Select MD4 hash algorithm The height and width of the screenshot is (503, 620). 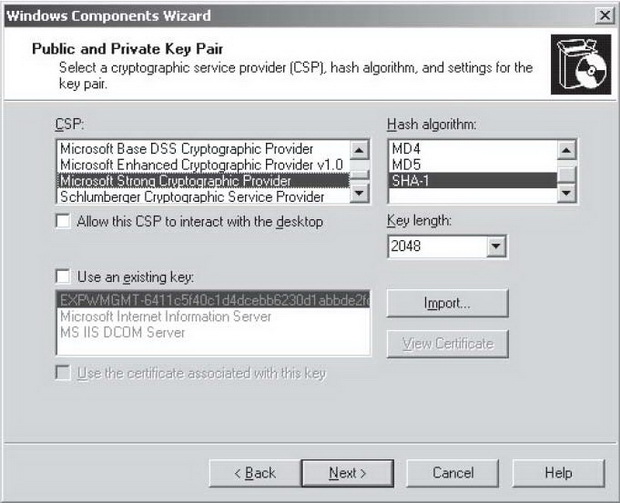tap(473, 149)
